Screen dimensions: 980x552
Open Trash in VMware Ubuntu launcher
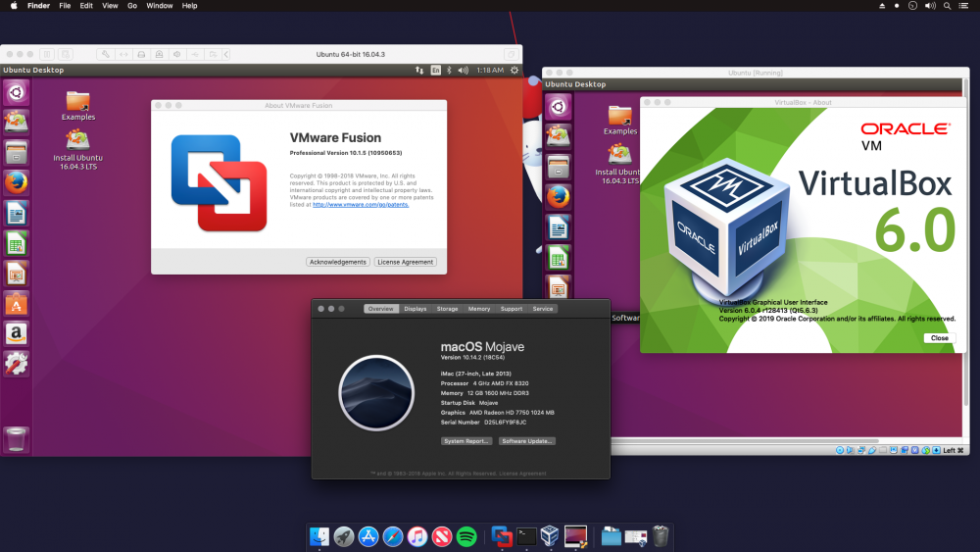[17, 439]
